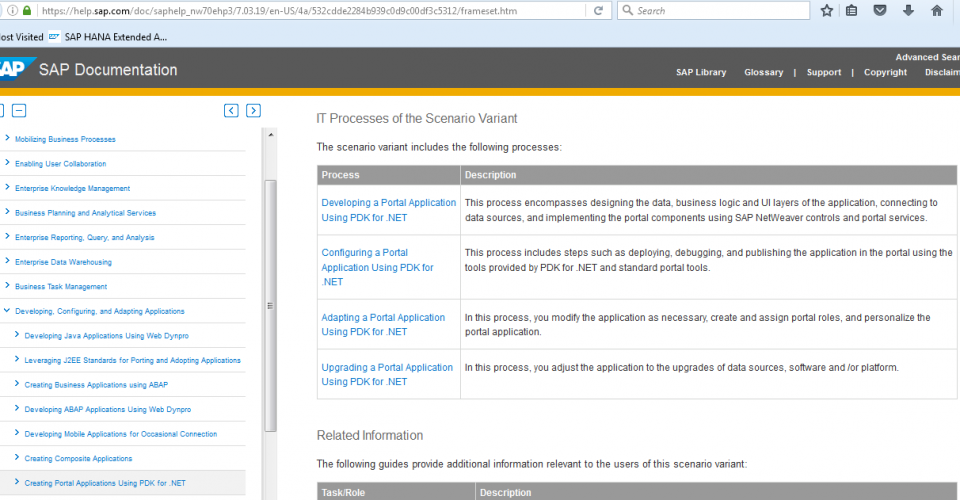Screen dimensions: 960x500
Task: Open the Copyright menu link
Action: [885, 72]
